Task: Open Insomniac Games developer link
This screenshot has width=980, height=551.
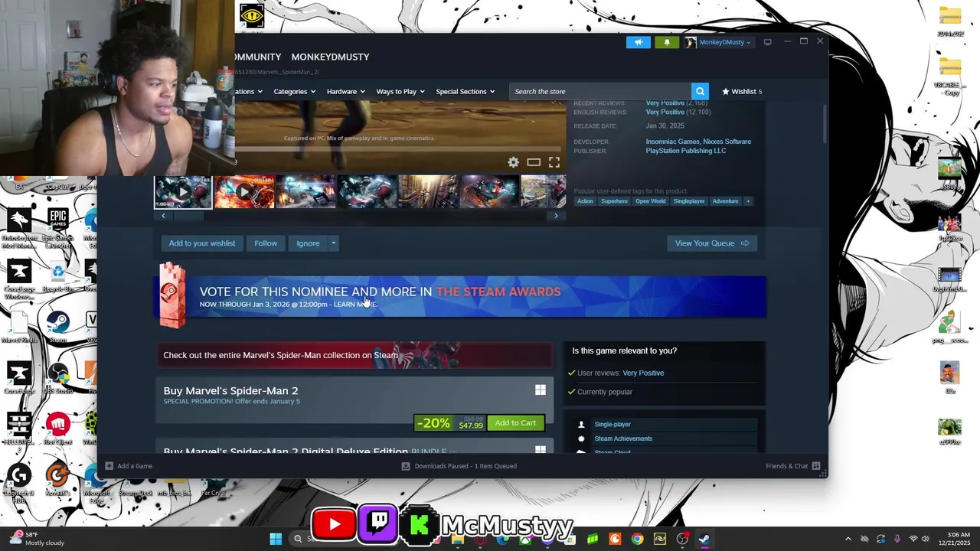Action: [x=672, y=142]
